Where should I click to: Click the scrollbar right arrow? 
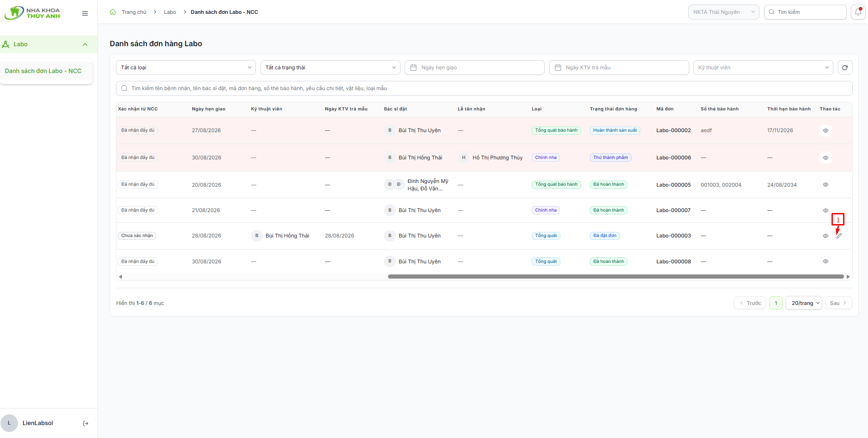click(x=848, y=277)
